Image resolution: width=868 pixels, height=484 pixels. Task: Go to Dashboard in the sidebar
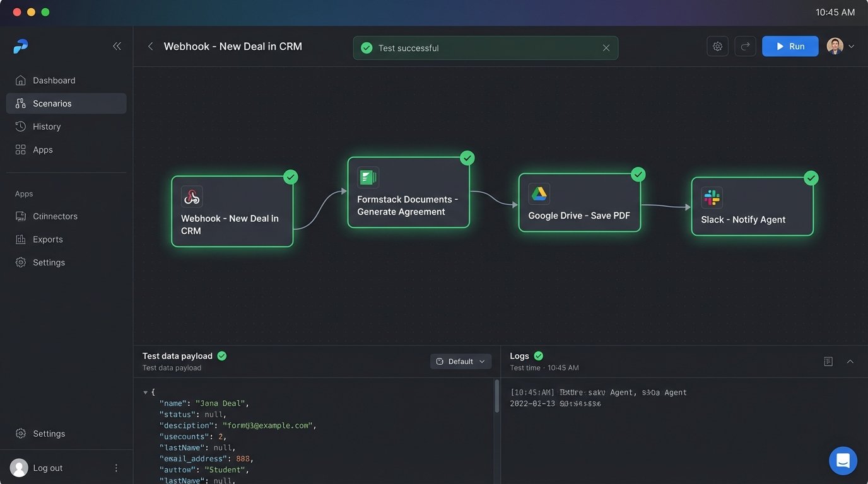tap(54, 81)
